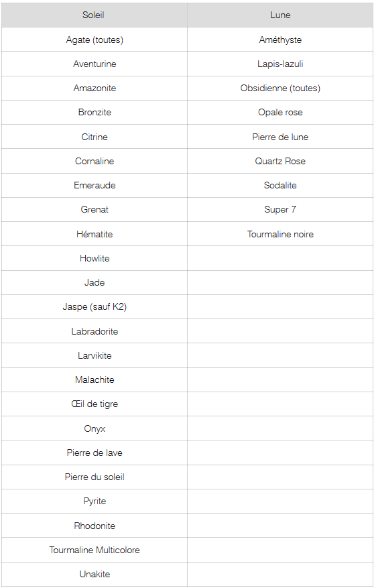Viewport: 374px width, 588px height.
Task: Click the Super 7 cell
Action: pos(280,209)
